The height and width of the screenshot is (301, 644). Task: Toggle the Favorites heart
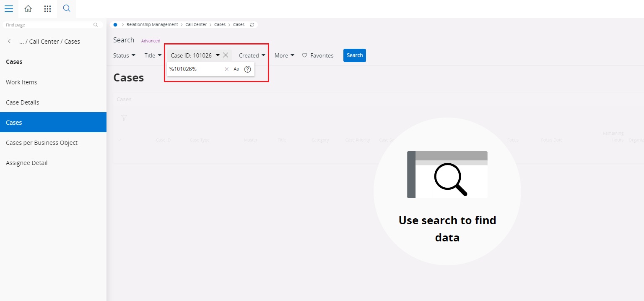click(305, 55)
